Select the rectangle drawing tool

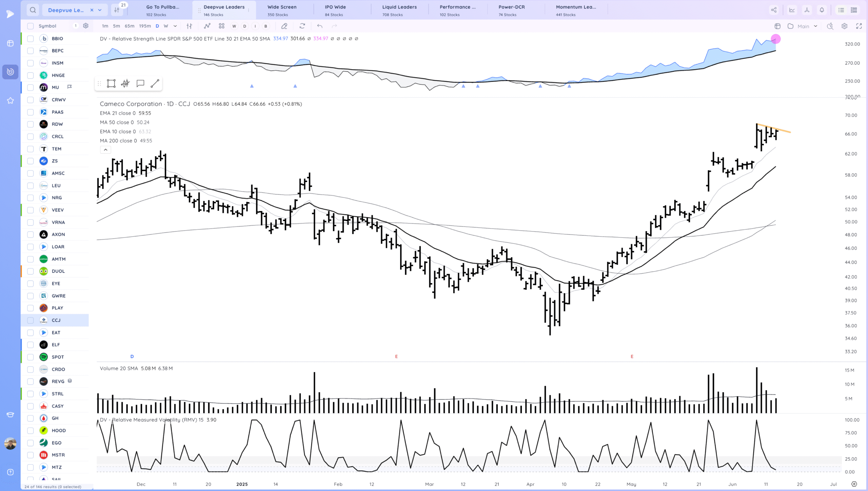(111, 84)
